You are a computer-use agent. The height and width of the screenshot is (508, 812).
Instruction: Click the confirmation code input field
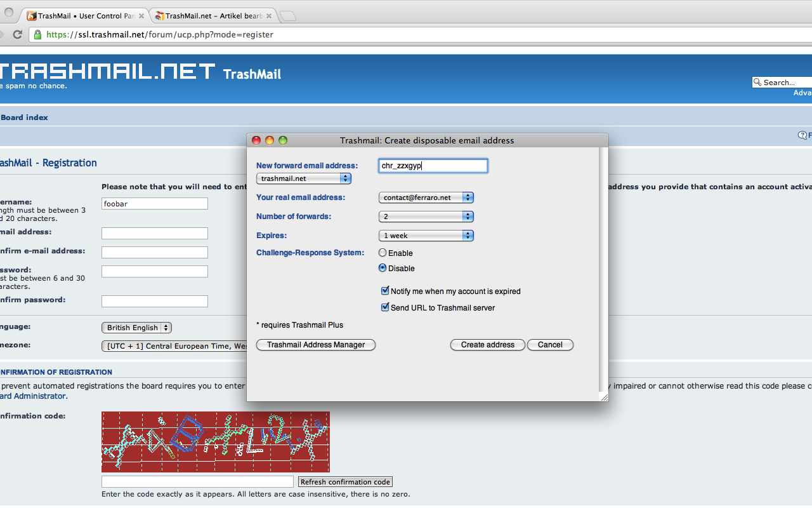[197, 482]
